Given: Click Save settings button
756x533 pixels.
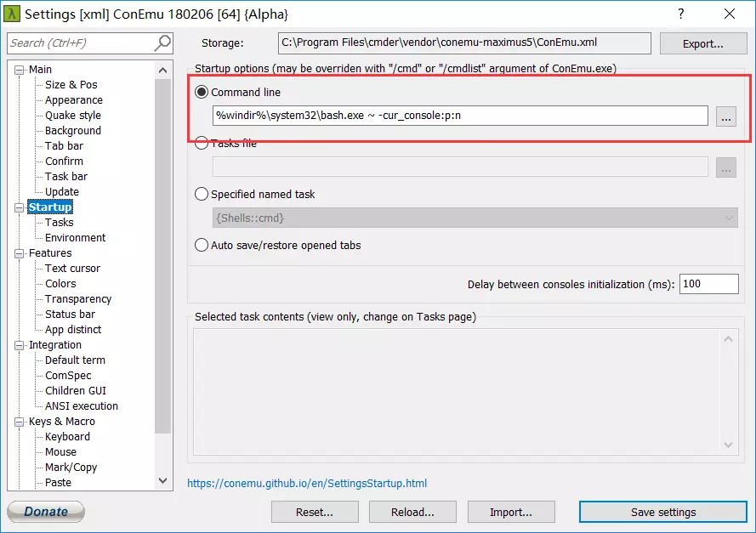Looking at the screenshot, I should click(x=663, y=513).
